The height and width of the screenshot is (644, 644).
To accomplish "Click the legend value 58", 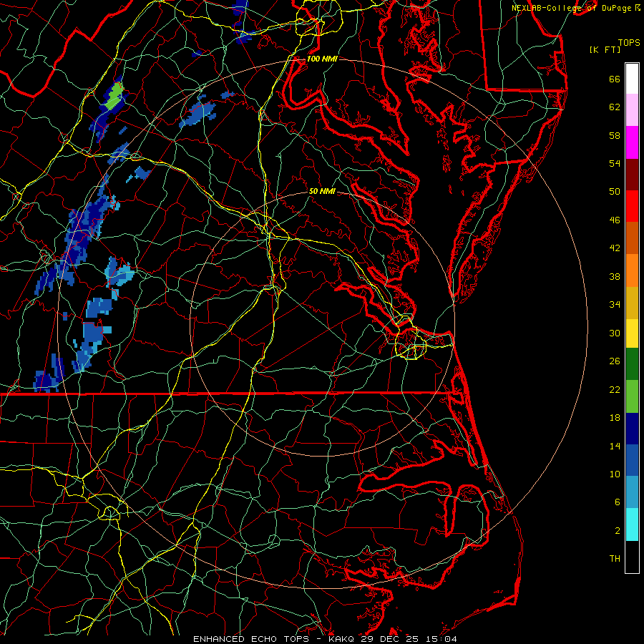I will (615, 135).
